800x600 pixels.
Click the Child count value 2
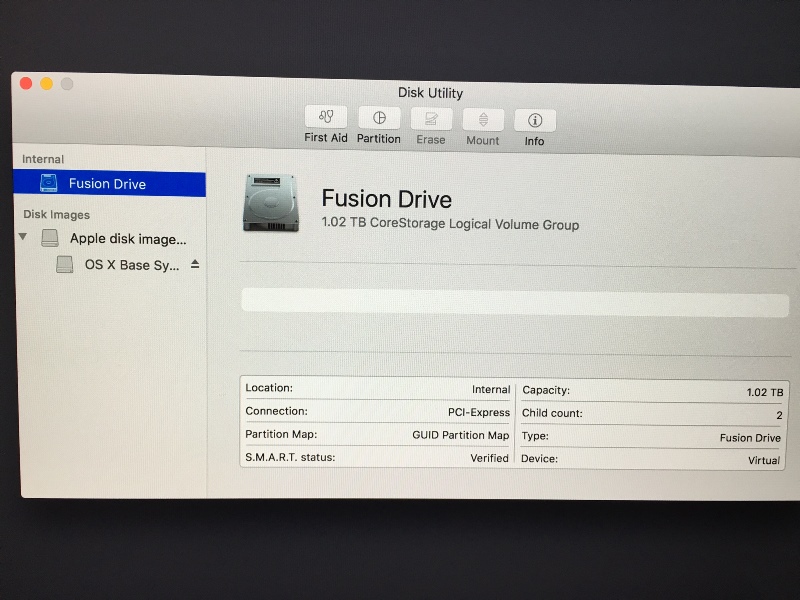coord(779,415)
